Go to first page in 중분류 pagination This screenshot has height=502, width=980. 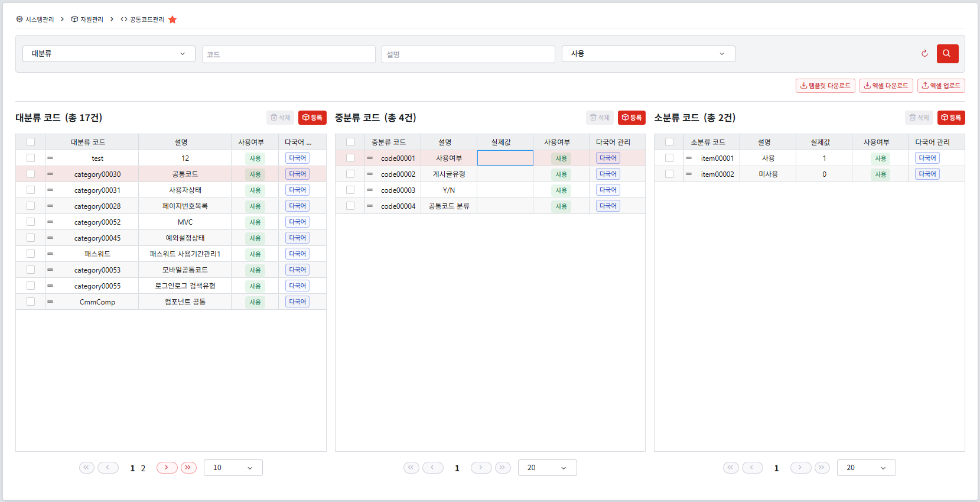pyautogui.click(x=411, y=468)
